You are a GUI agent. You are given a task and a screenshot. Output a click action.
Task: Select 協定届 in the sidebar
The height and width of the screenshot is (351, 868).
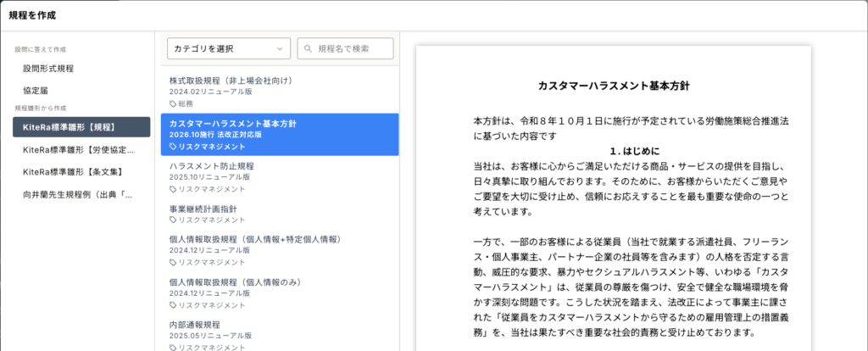click(36, 90)
